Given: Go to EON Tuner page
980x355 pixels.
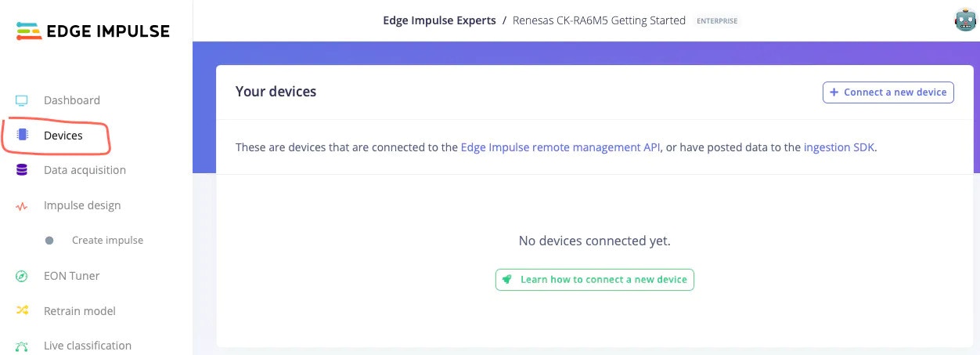Looking at the screenshot, I should coord(71,276).
